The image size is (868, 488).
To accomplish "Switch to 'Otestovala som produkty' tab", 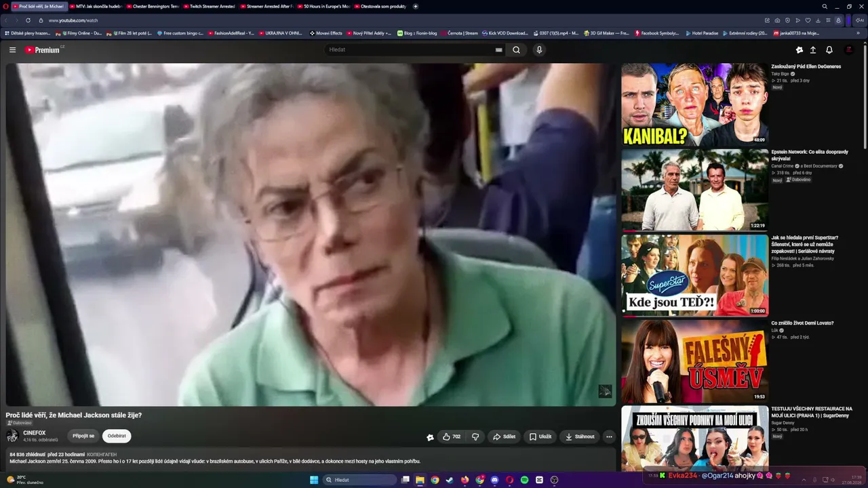I will click(x=380, y=6).
